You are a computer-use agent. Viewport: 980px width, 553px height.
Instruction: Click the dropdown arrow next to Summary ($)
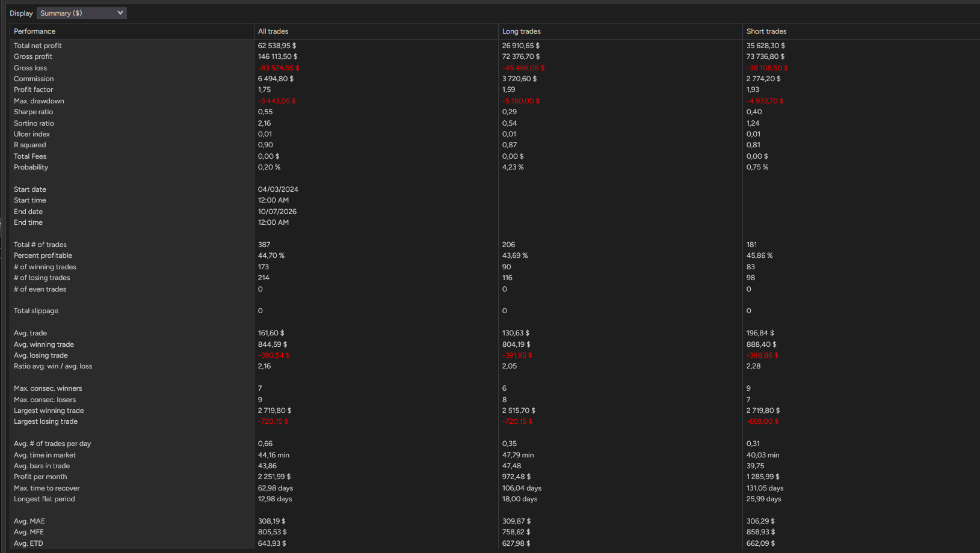(120, 13)
